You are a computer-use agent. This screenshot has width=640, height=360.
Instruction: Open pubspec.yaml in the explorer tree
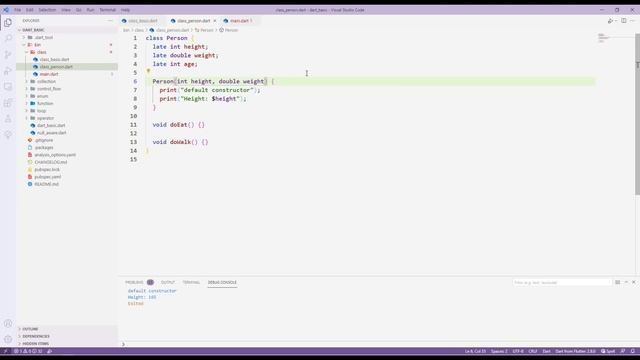point(48,177)
